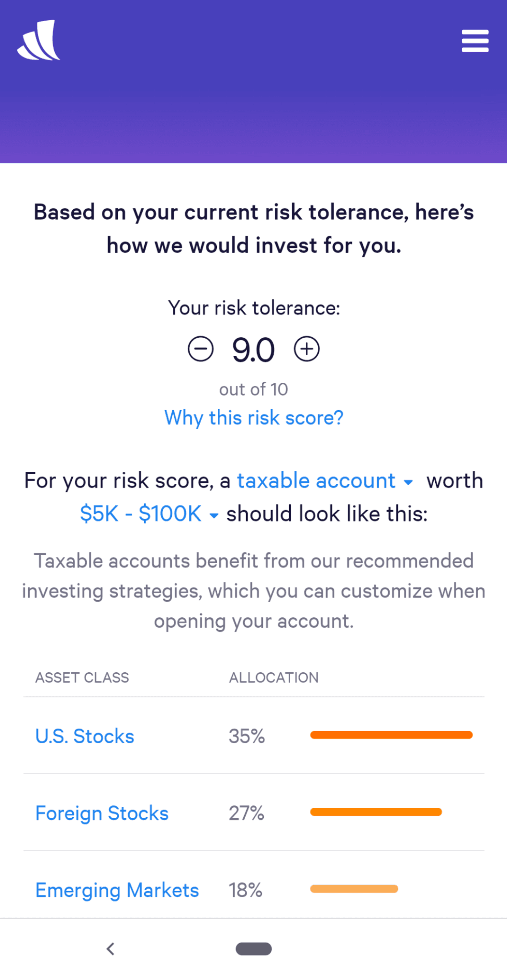Click the ALLOCATION column header

pos(274,678)
